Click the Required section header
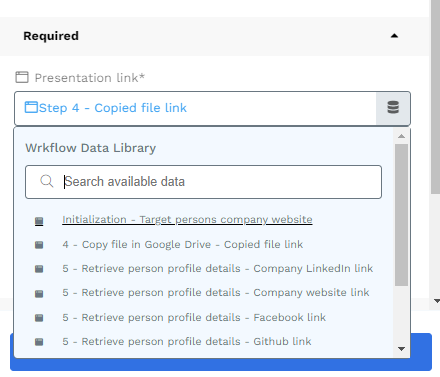Image resolution: width=440 pixels, height=377 pixels. [x=214, y=36]
